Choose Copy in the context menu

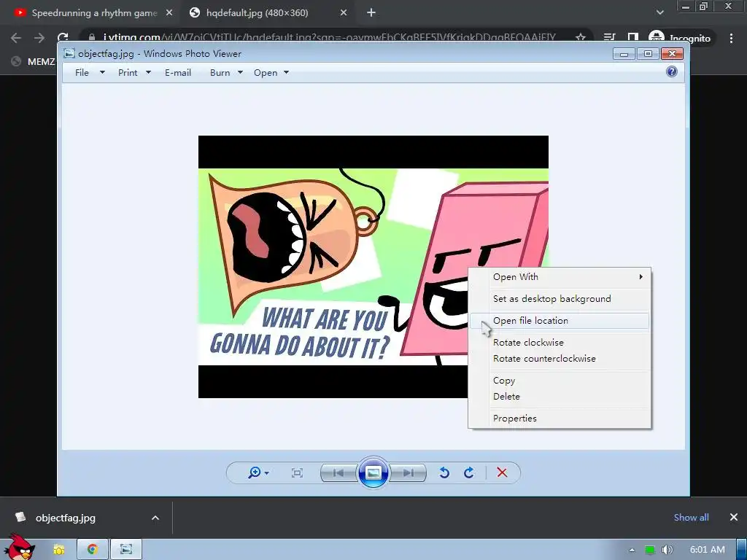coord(560,381)
